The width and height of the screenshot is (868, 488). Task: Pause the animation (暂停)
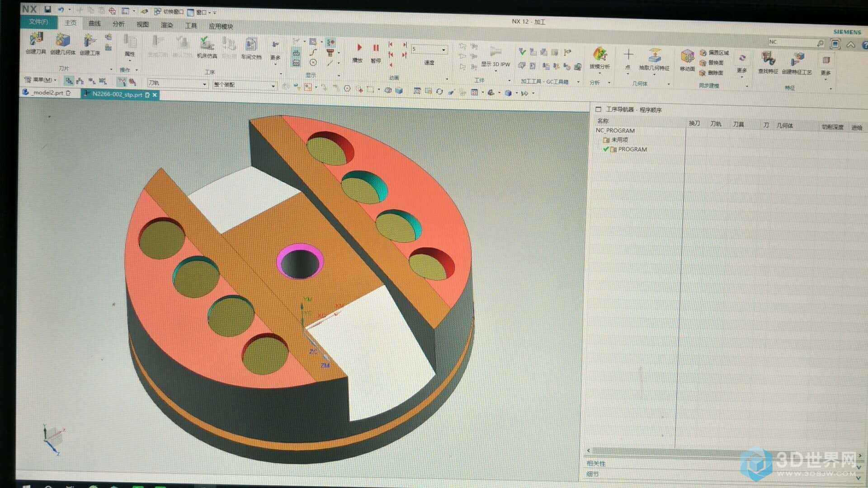coord(376,53)
